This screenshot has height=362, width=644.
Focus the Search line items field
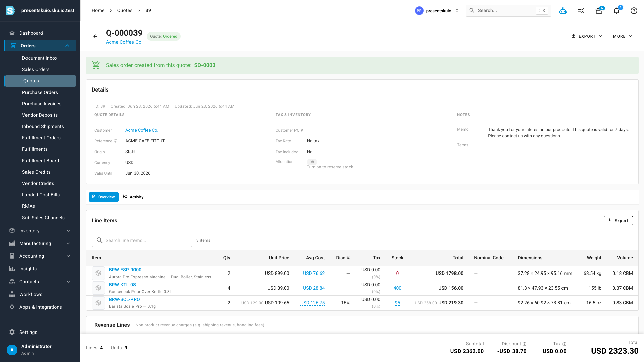tap(142, 240)
